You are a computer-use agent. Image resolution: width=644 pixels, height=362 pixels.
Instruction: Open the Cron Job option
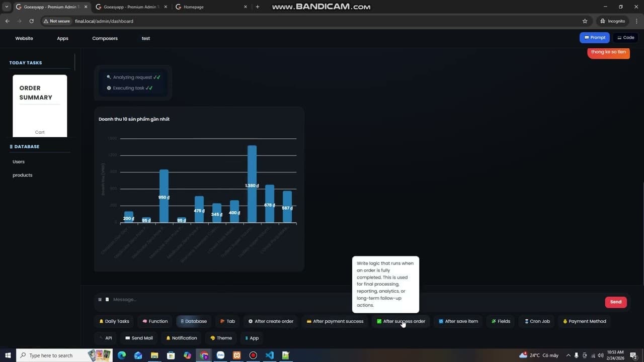pyautogui.click(x=536, y=321)
